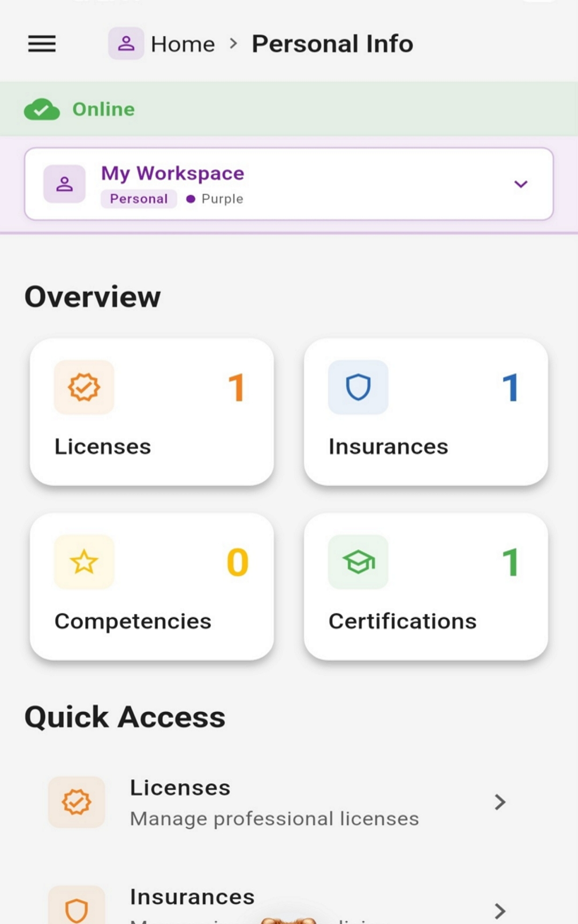Image resolution: width=578 pixels, height=924 pixels.
Task: Go to Home in breadcrumb
Action: coord(182,44)
